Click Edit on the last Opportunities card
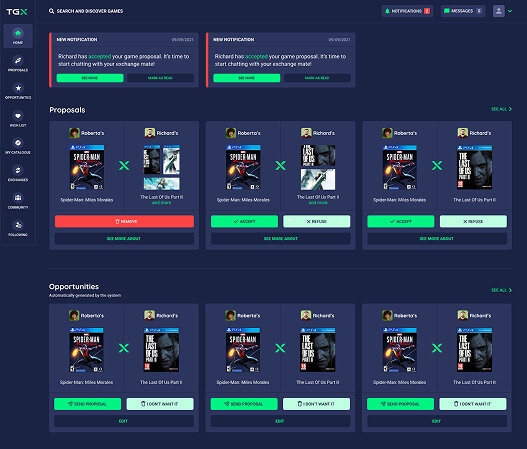 (437, 421)
